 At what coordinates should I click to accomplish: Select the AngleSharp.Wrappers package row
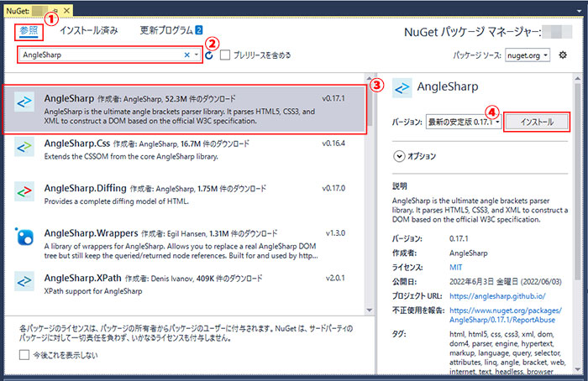185,244
